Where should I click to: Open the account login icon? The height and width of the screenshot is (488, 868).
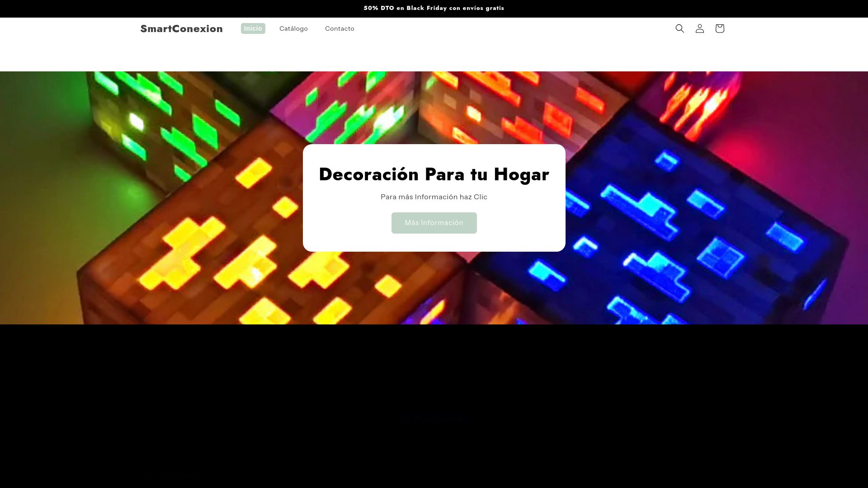point(699,28)
